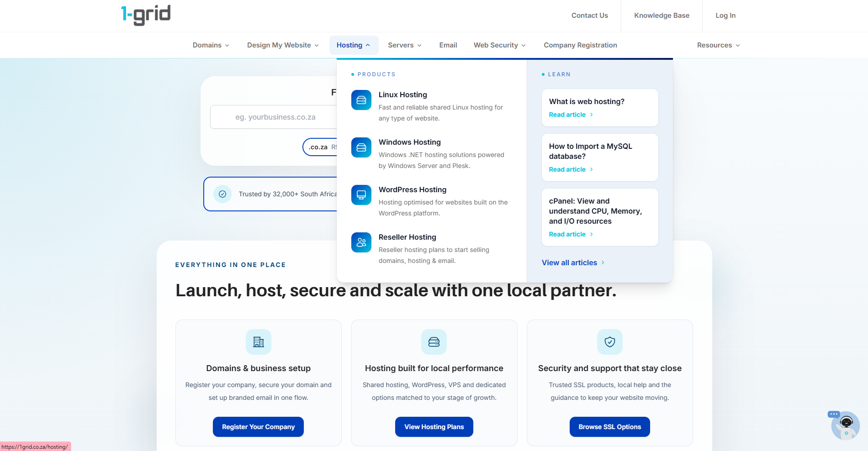Expand the Design My Website menu
This screenshot has height=451, width=868.
(x=283, y=45)
